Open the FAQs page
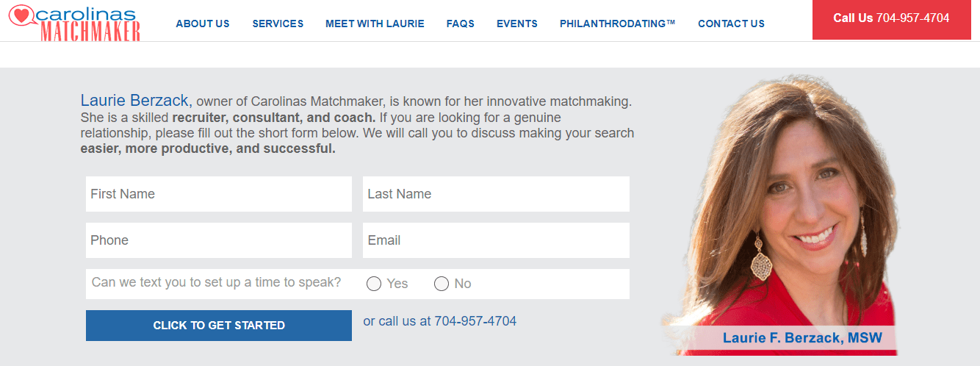The image size is (980, 366). click(461, 24)
